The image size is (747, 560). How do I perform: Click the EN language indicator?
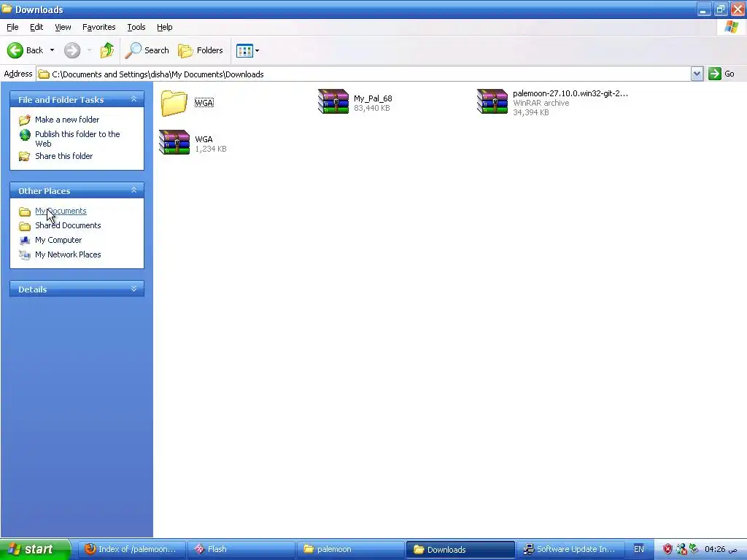639,549
